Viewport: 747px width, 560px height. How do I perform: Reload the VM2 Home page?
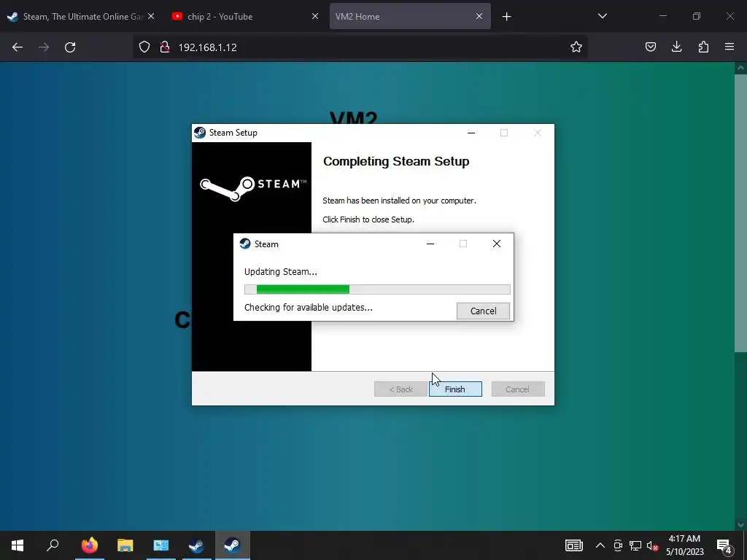pos(70,47)
